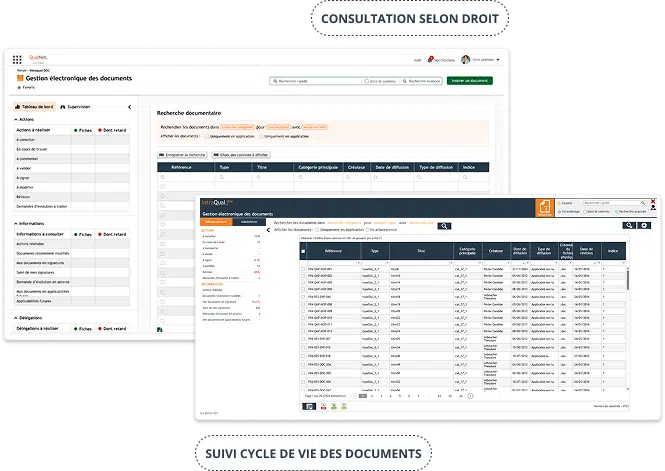The width and height of the screenshot is (665, 471).
Task: Collapse the Informations section
Action: point(16,223)
